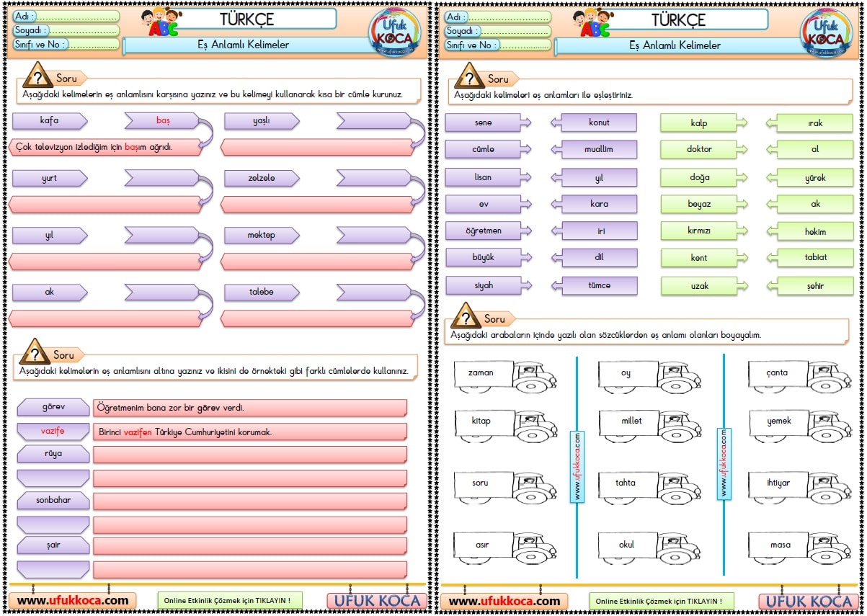This screenshot has height=616, width=867.
Task: Click the answer box konut
Action: pyautogui.click(x=594, y=122)
